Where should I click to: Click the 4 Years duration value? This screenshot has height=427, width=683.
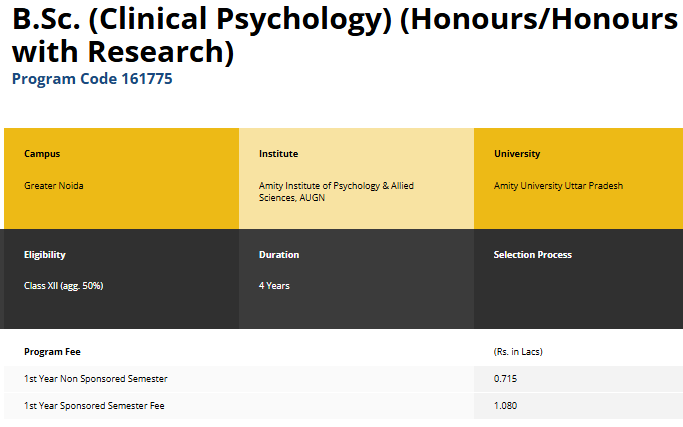pos(274,286)
